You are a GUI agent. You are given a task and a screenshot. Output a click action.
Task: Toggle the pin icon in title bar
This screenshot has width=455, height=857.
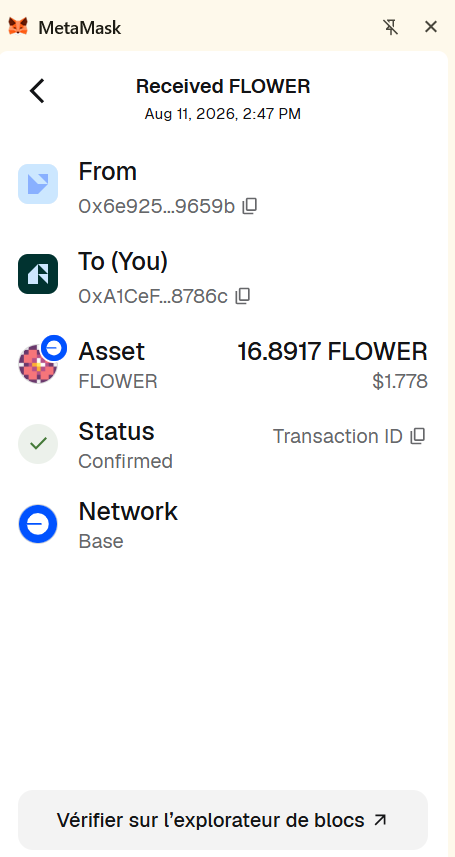point(390,27)
